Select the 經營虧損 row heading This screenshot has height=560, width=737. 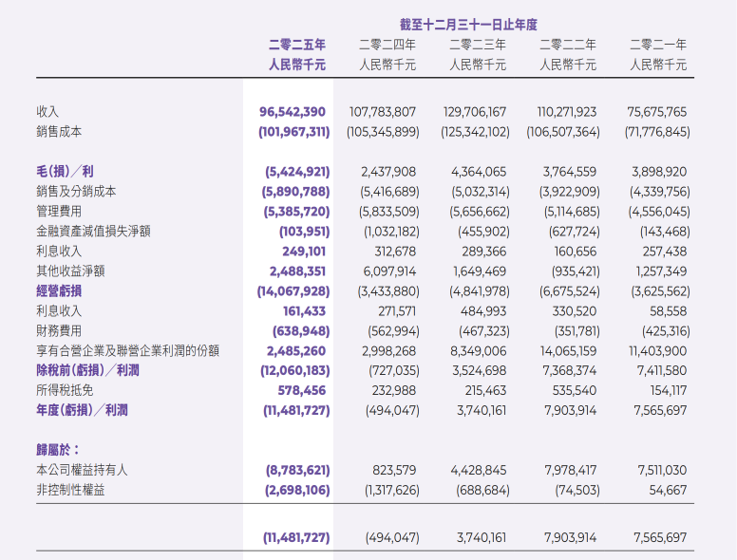pyautogui.click(x=59, y=291)
